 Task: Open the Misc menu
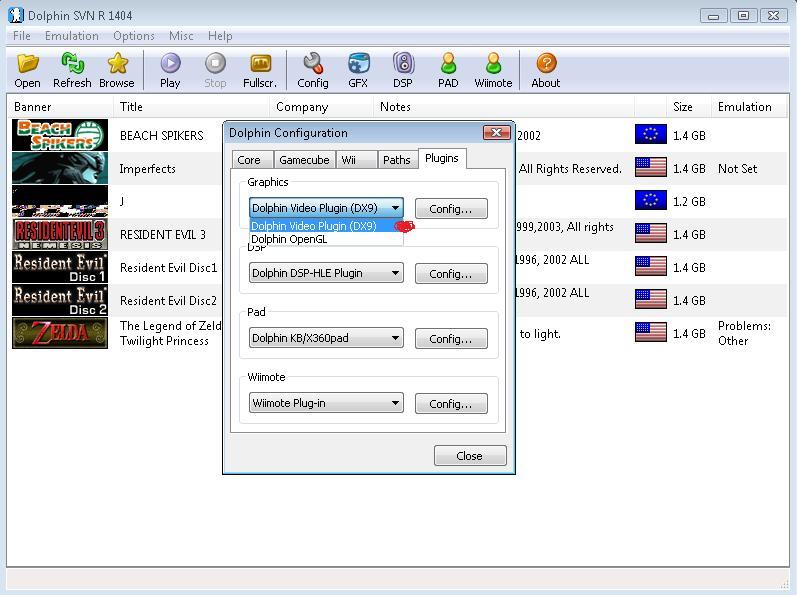tap(181, 36)
